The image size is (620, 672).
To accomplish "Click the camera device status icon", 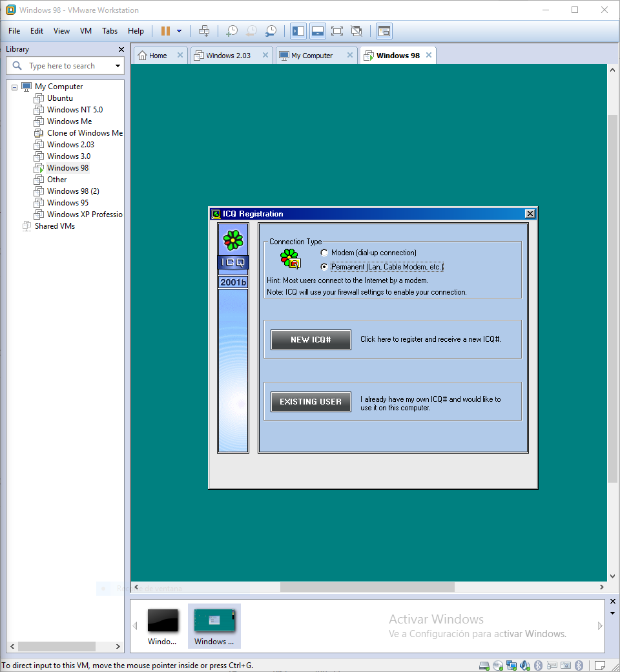I will point(566,666).
